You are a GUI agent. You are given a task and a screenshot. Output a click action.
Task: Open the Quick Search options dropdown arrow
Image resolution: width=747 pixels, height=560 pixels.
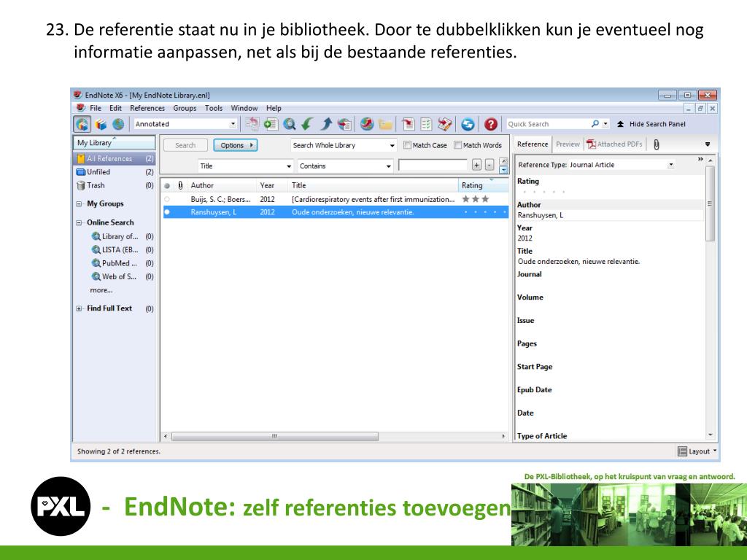click(605, 124)
